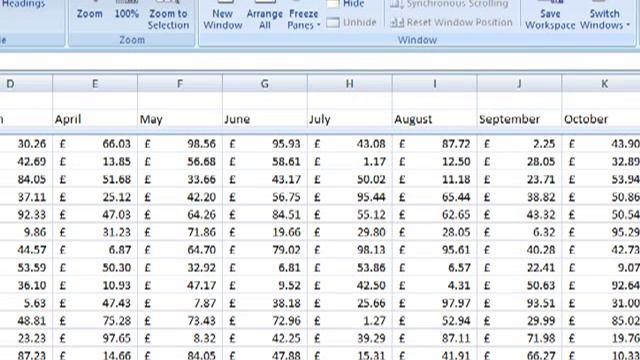Select column J header
Image resolution: width=640 pixels, height=360 pixels.
(x=520, y=84)
